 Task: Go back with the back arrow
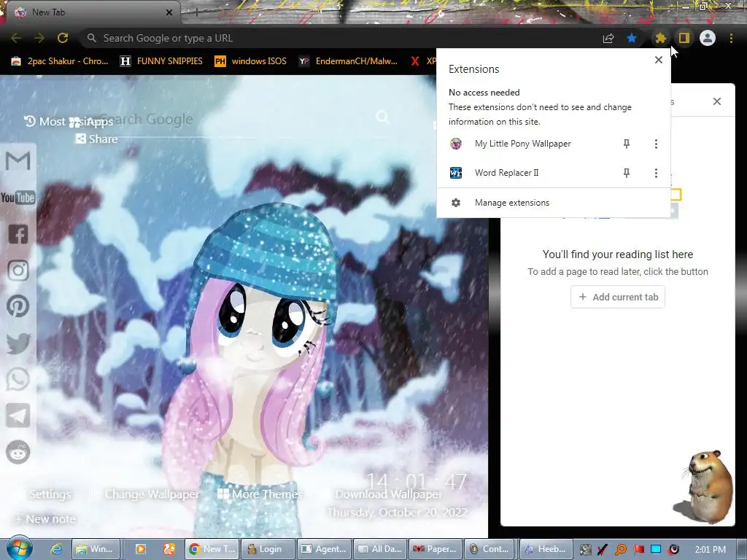pyautogui.click(x=16, y=38)
